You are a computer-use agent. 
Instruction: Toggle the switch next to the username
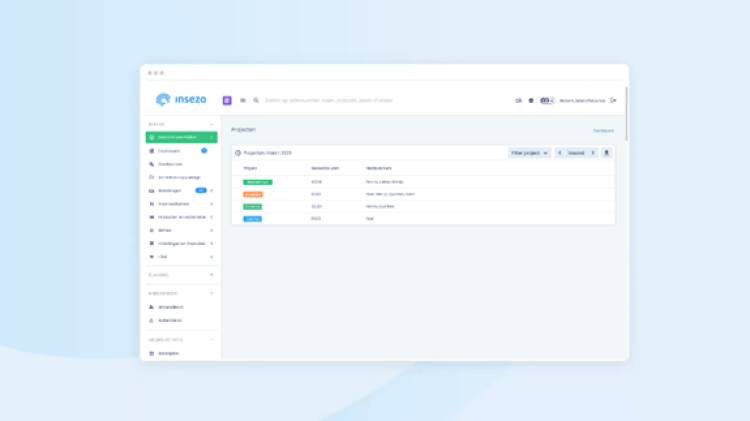547,100
